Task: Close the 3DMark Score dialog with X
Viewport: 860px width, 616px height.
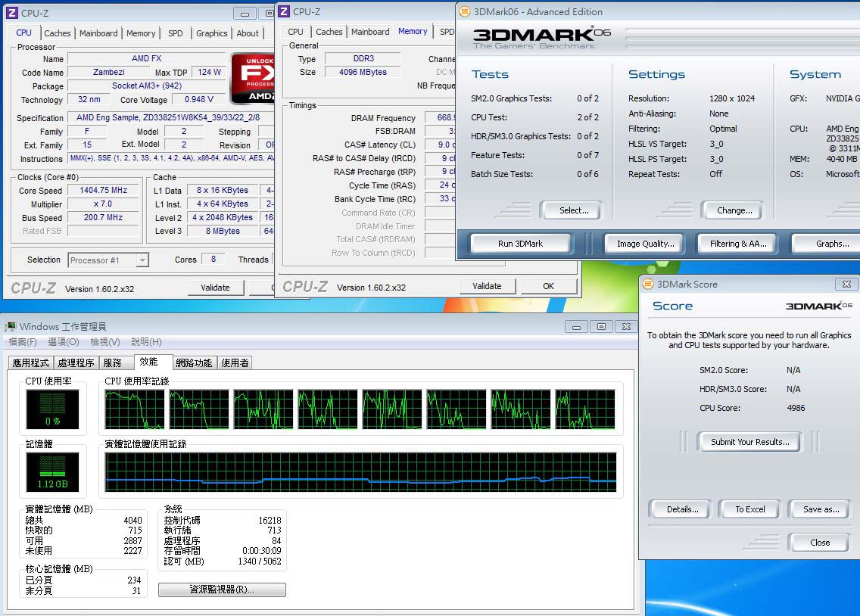Action: [x=846, y=284]
